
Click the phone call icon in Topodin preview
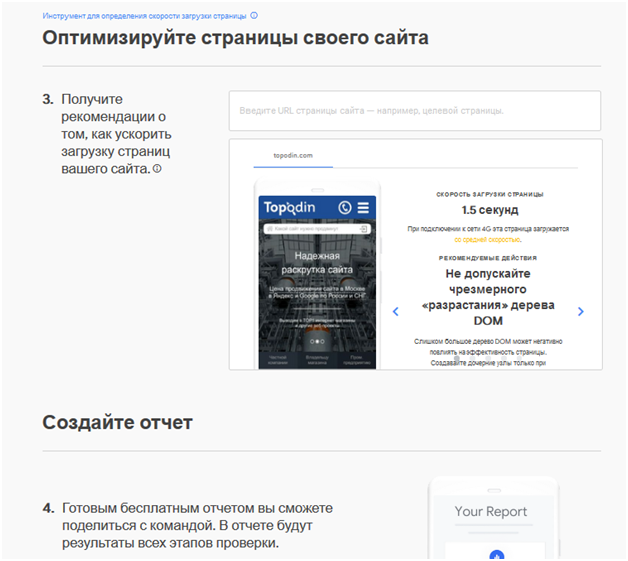point(344,207)
